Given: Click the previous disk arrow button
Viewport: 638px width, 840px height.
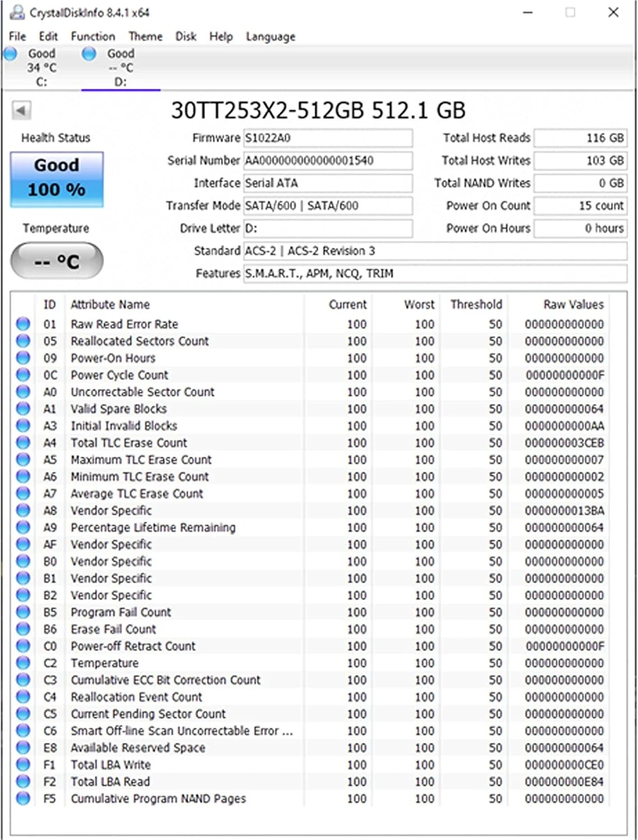Looking at the screenshot, I should (21, 110).
